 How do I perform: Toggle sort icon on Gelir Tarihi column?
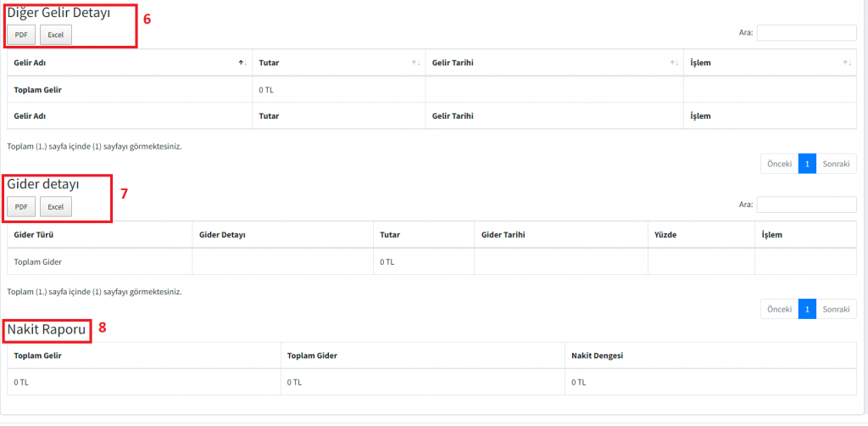click(x=674, y=63)
